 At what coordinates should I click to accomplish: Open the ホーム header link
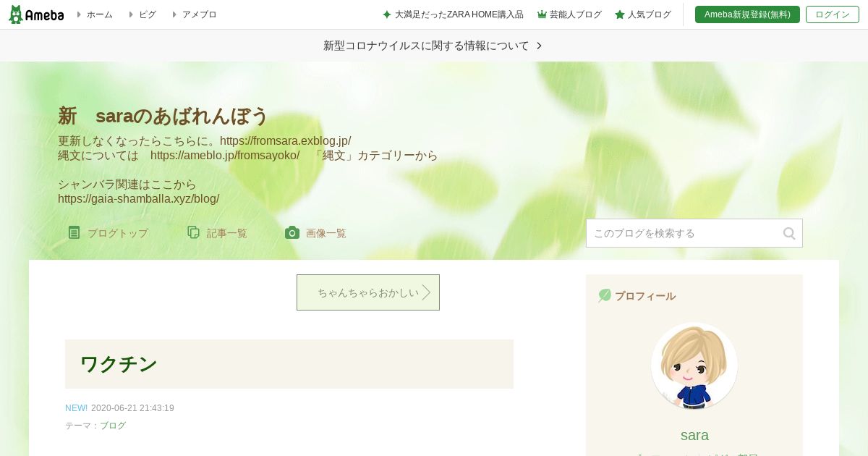(100, 14)
